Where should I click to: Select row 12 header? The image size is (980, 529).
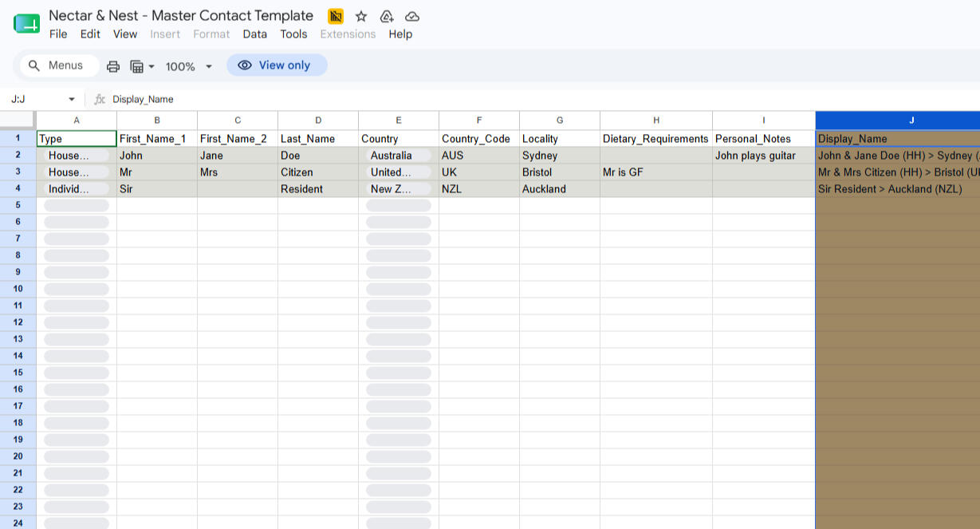[18, 322]
